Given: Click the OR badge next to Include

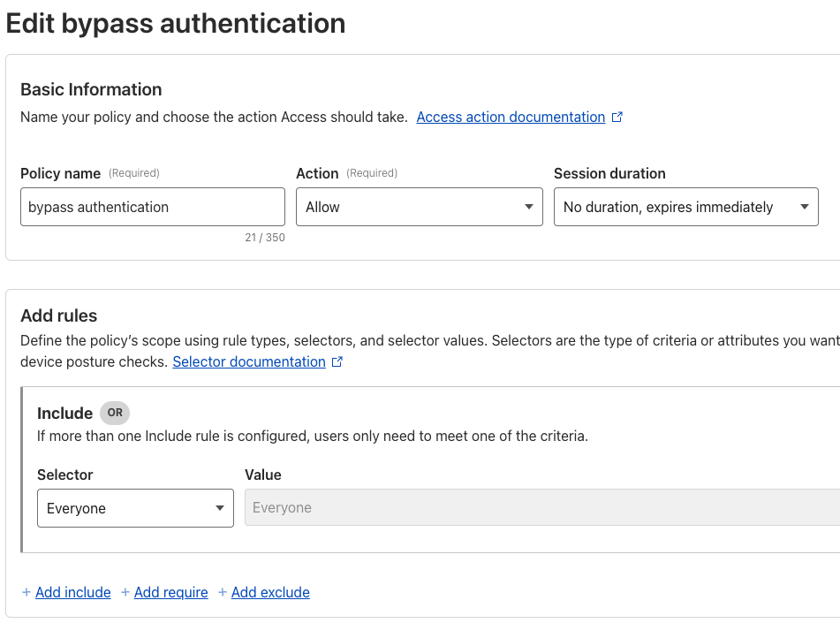Looking at the screenshot, I should 115,413.
